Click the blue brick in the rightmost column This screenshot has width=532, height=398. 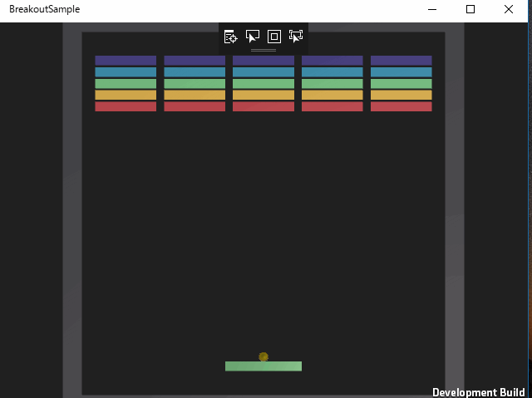coord(401,71)
